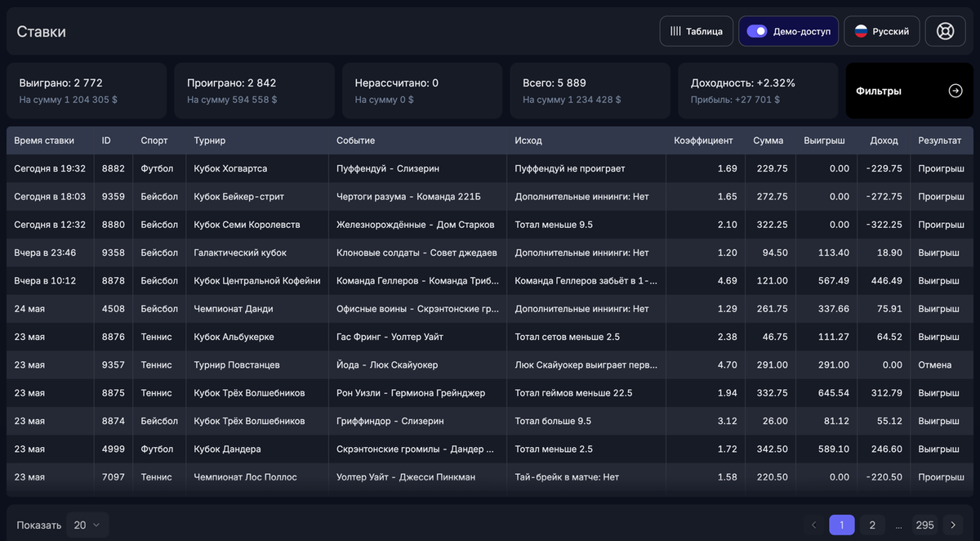
Task: Open the Фильтры panel
Action: (x=909, y=91)
